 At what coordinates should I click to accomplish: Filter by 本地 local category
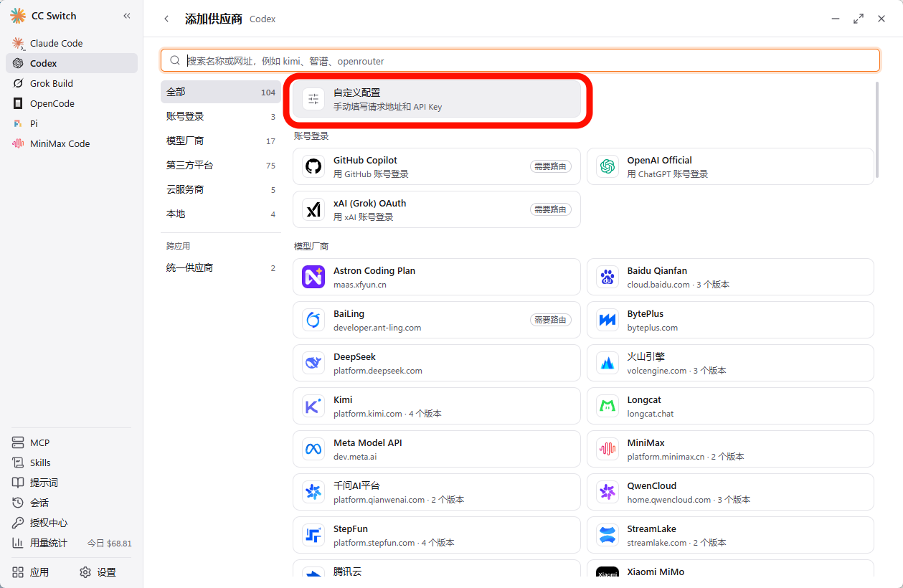click(221, 214)
